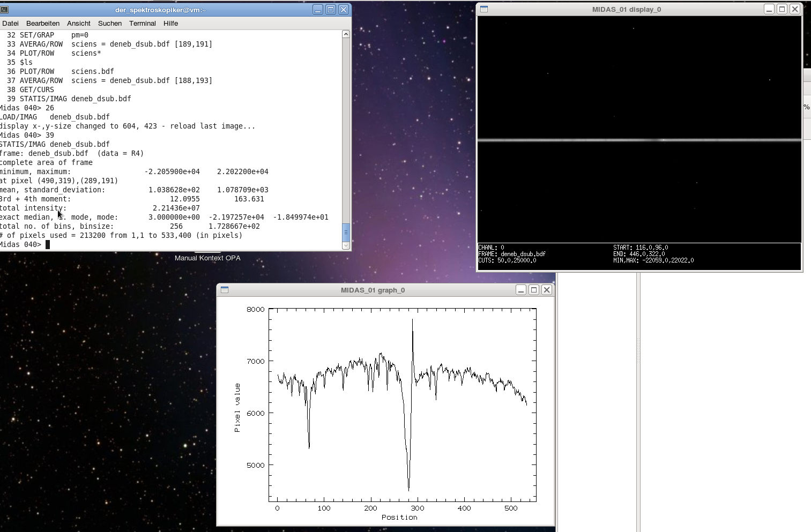Open the Hilfe menu
Viewport: 811px width, 532px height.
[171, 23]
